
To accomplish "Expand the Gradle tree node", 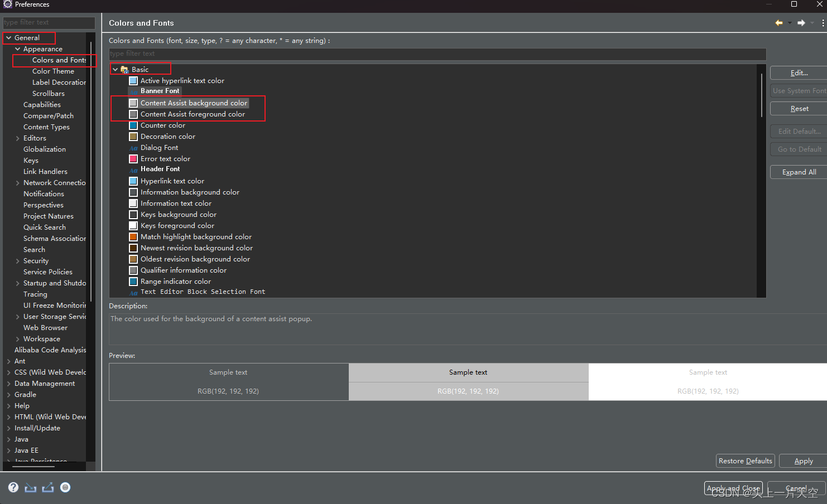I will point(9,395).
